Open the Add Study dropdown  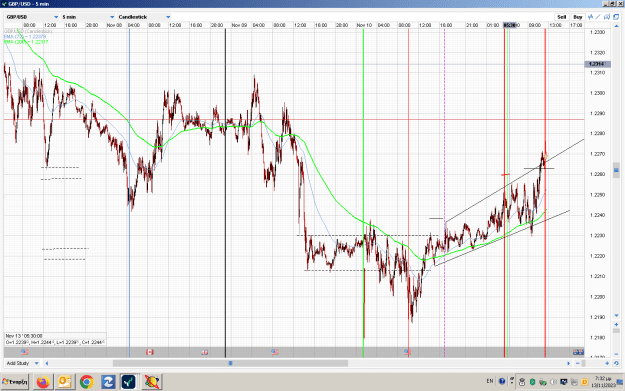[22, 363]
